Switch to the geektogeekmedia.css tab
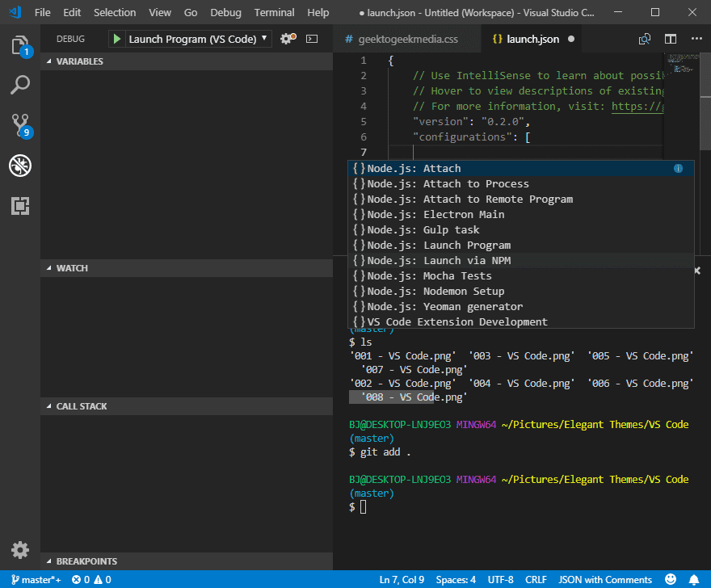 click(408, 38)
